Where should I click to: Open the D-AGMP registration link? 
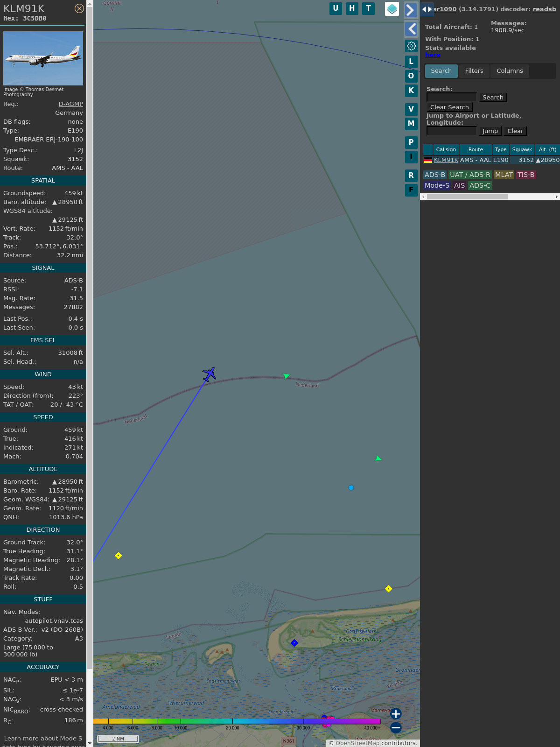(71, 104)
